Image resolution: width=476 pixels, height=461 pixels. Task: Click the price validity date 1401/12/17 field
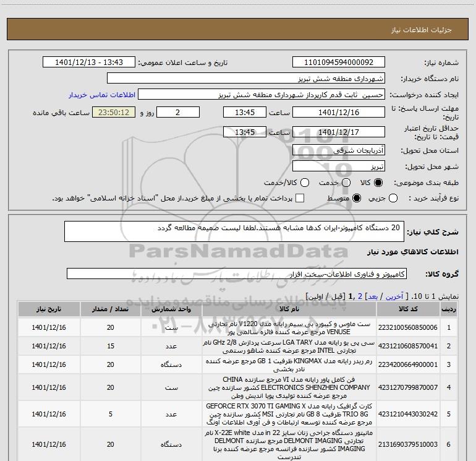pyautogui.click(x=339, y=132)
